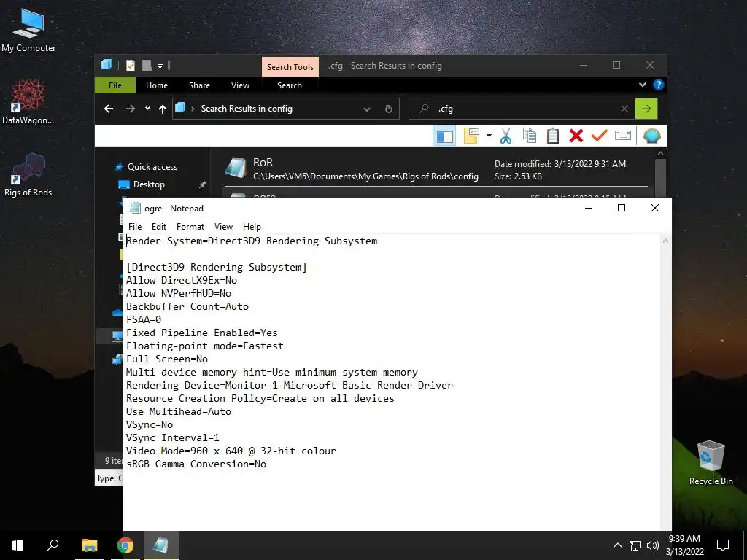The width and height of the screenshot is (747, 560).
Task: Click the Explorer results scrollbar up arrow
Action: point(660,154)
